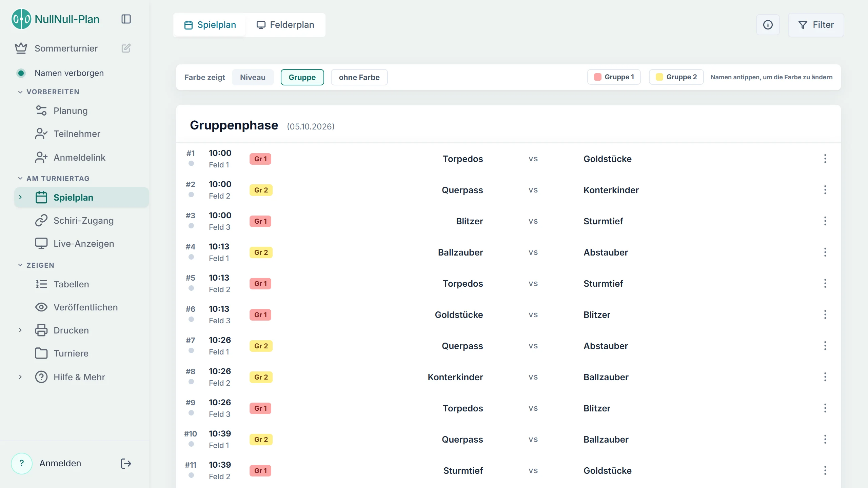
Task: Open Veröffentlichen in the sidebar
Action: (x=81, y=307)
